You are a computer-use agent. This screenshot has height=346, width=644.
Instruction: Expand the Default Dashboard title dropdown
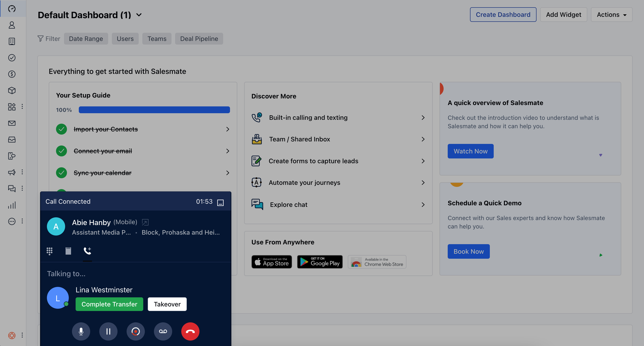pos(139,15)
